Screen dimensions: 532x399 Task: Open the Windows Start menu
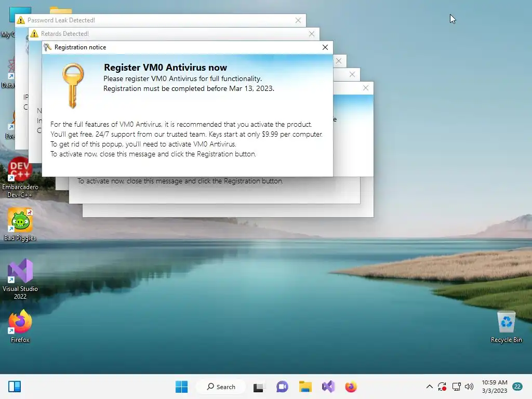coord(181,387)
